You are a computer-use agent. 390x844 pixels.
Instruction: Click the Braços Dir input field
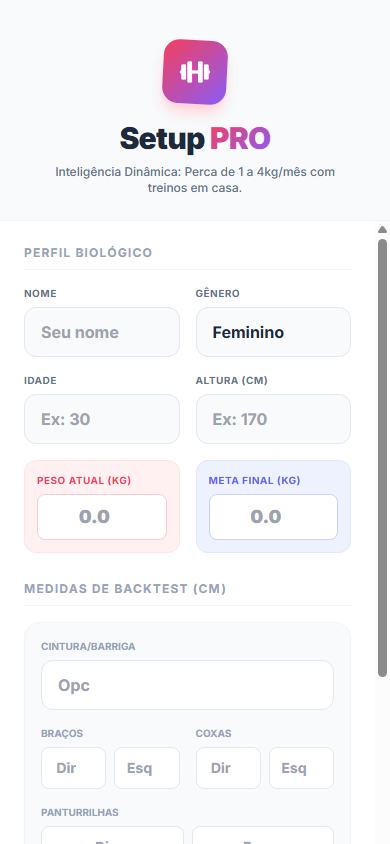tap(73, 768)
